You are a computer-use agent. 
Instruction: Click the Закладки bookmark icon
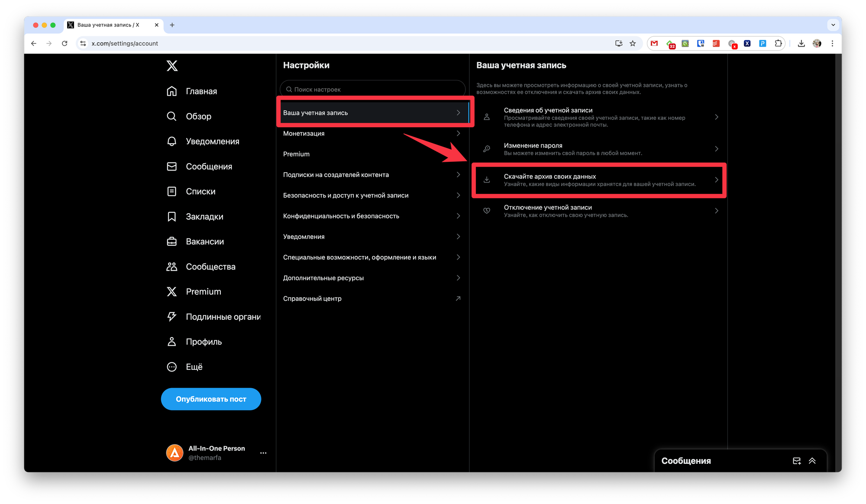tap(172, 217)
